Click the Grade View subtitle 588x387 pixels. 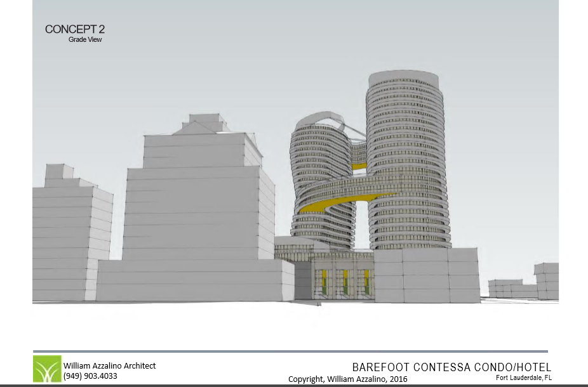[x=85, y=40]
